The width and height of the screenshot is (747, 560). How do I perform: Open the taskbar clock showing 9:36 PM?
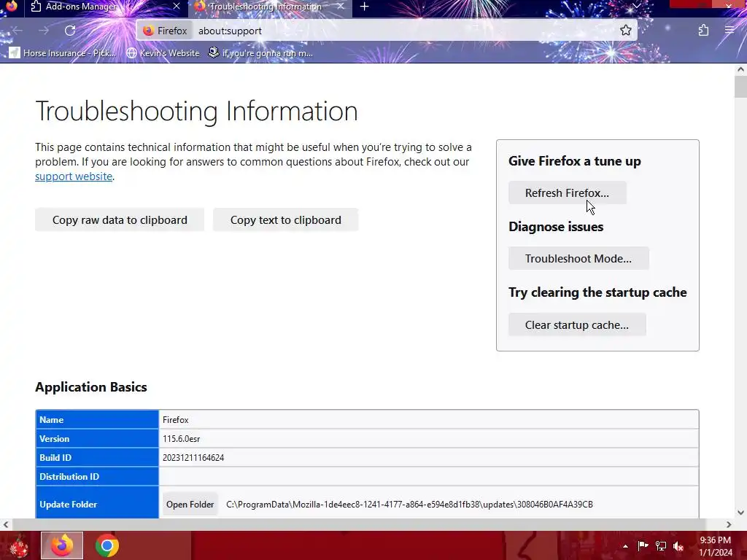click(716, 546)
